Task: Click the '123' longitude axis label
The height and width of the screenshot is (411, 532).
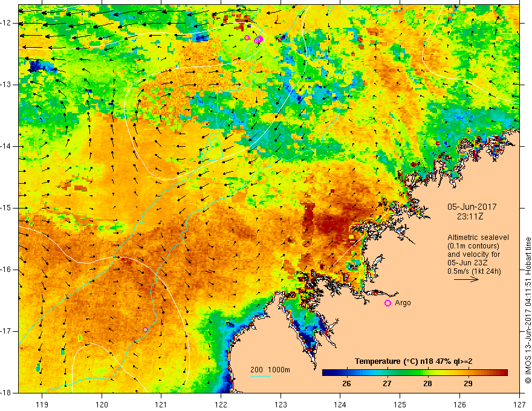Action: 281,404
